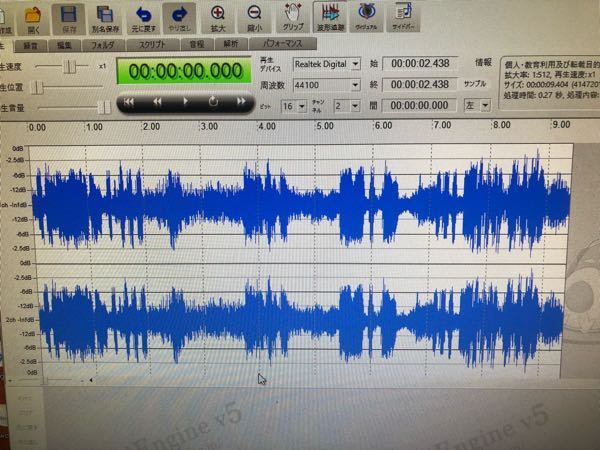Toggle the 波形追跡 waveform tracking icon
Screen dimensions: 600x450
(330, 17)
